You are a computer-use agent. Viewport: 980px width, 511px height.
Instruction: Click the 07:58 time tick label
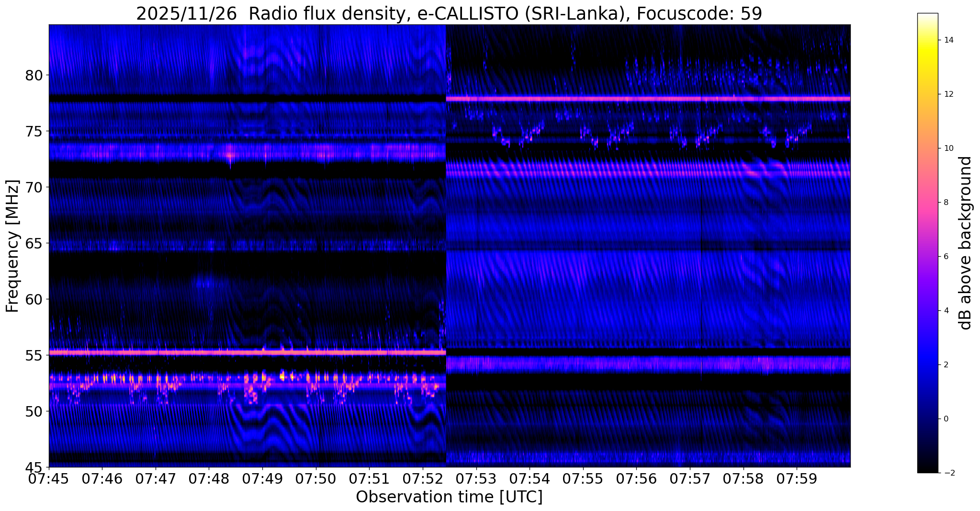pos(743,478)
